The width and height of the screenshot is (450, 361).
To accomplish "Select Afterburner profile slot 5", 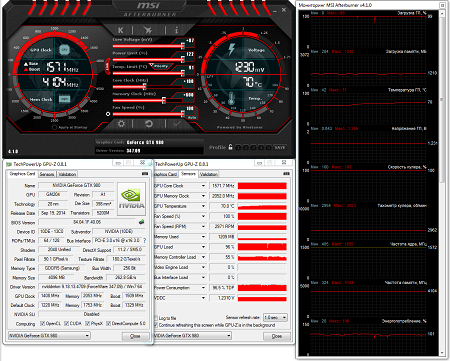I will click(269, 147).
